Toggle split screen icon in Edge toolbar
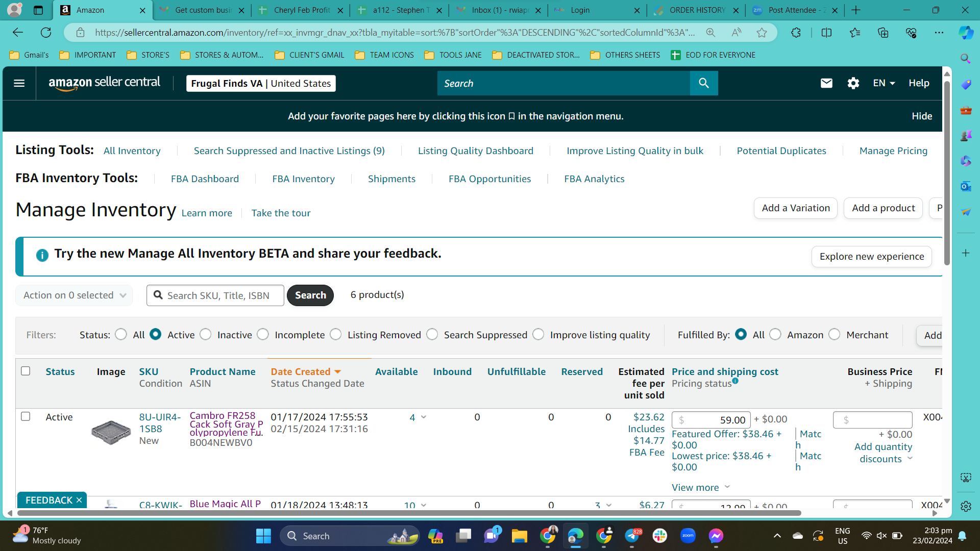980x551 pixels. (826, 33)
